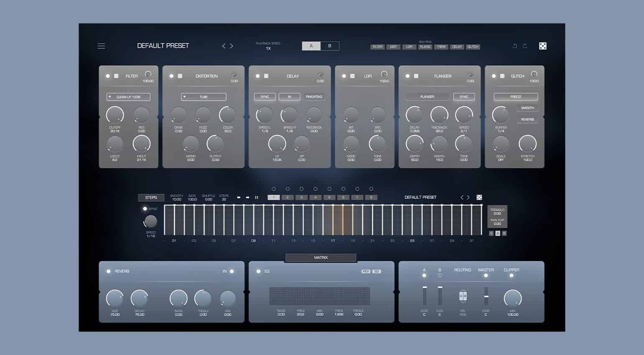Click the next-preset chevron beside DEFAULT PRESET
Viewport: 644px width, 355px height.
pos(232,46)
